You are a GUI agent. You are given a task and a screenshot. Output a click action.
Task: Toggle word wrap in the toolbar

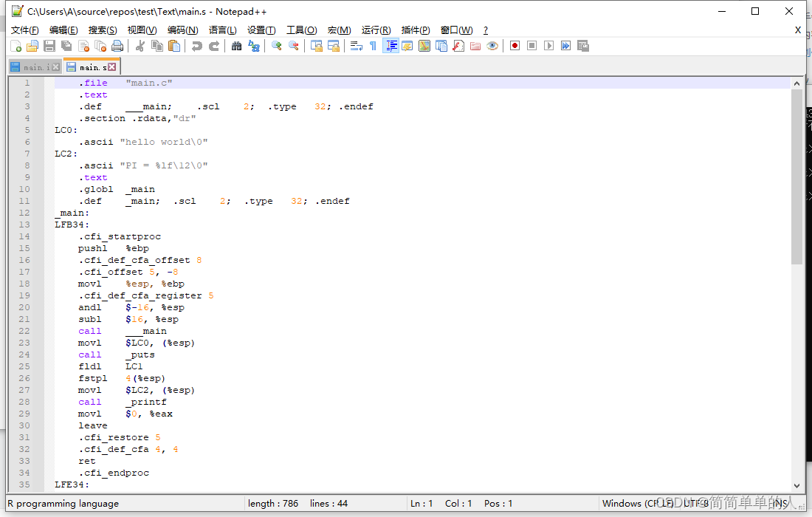click(356, 46)
